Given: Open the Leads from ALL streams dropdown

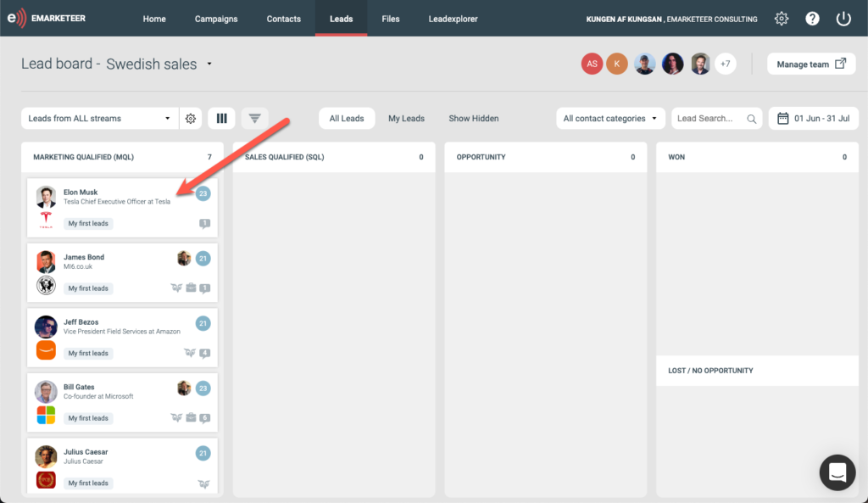Looking at the screenshot, I should pos(100,119).
